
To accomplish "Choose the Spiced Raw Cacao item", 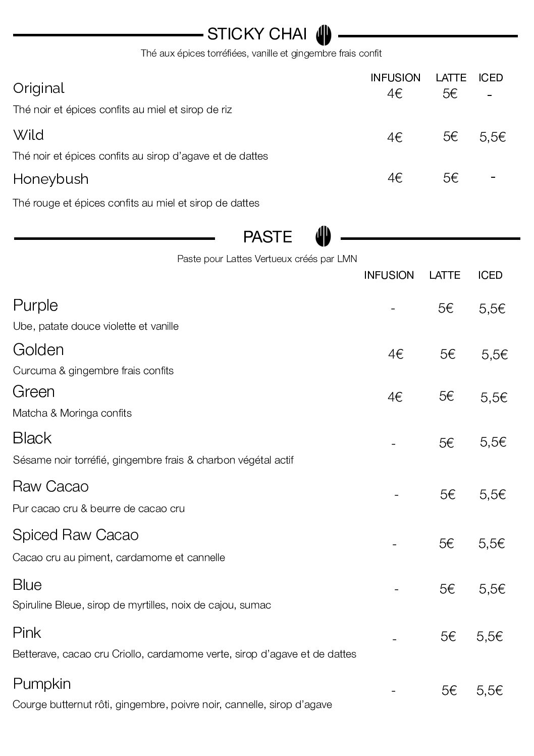I will coord(76,535).
